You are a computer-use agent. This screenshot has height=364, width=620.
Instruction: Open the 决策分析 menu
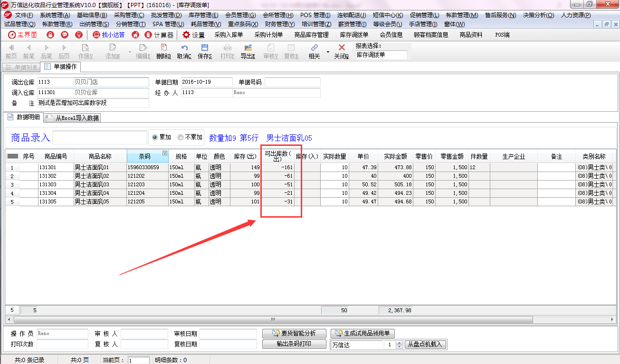[x=538, y=15]
